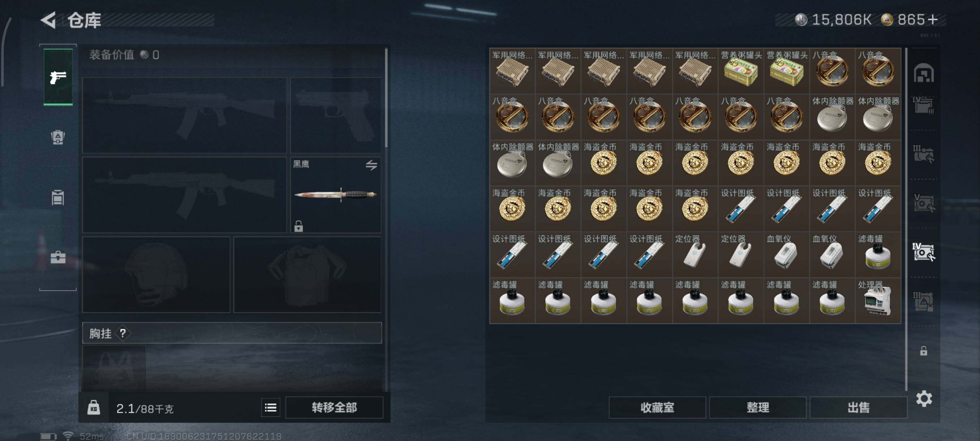Unlock the locked storage box slot
Viewport: 980px width, 441px height.
pyautogui.click(x=923, y=350)
